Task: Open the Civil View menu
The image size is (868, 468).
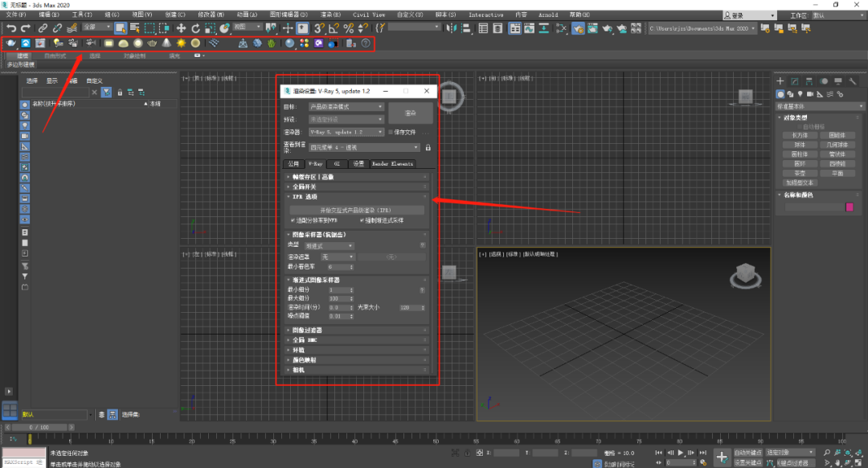Action: click(x=369, y=15)
